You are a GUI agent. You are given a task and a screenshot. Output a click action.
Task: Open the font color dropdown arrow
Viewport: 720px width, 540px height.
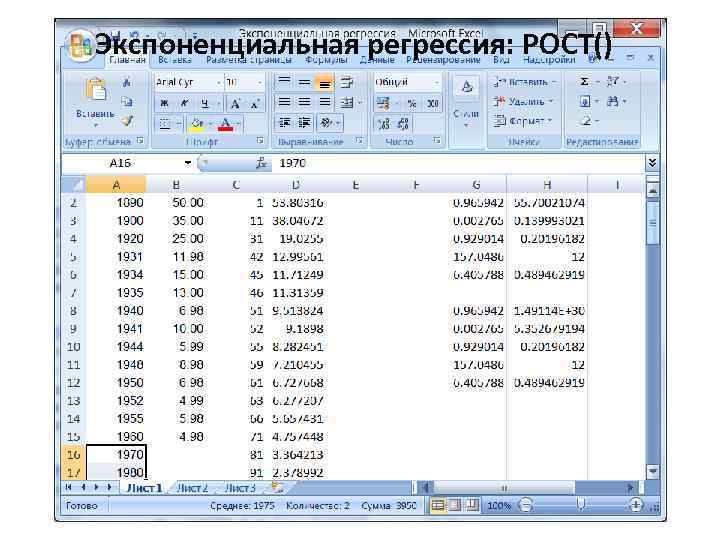[x=239, y=124]
